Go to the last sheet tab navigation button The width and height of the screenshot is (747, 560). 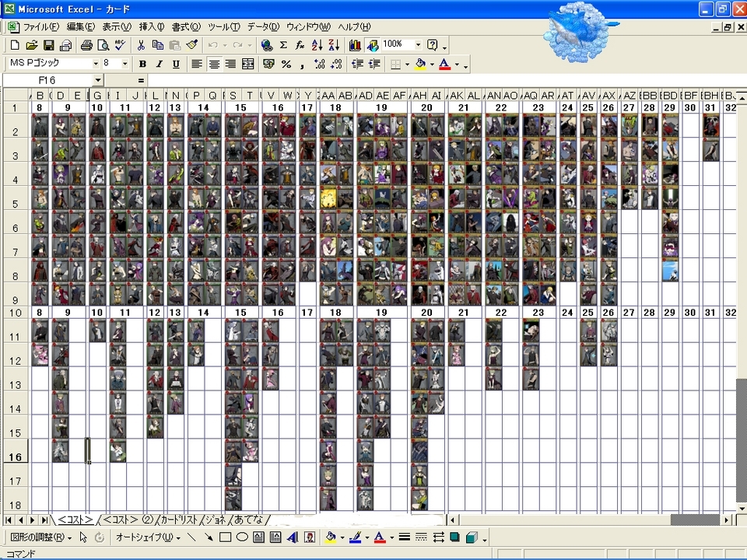pyautogui.click(x=44, y=520)
